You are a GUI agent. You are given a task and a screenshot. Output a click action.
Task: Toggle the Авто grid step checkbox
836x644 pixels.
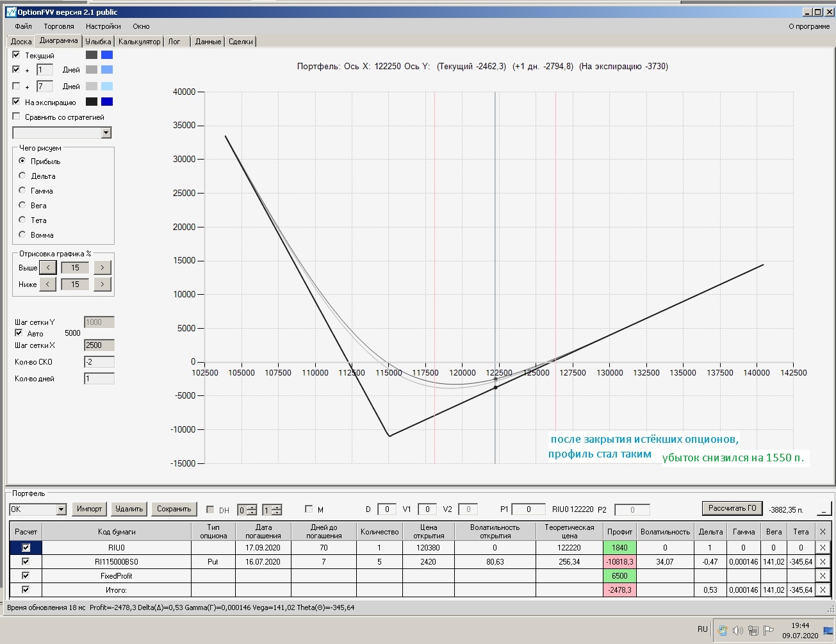coord(19,333)
